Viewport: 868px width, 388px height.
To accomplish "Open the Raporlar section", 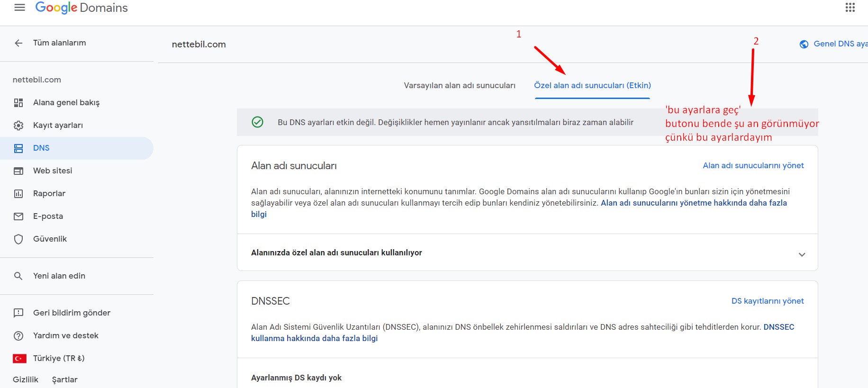I will pyautogui.click(x=49, y=193).
